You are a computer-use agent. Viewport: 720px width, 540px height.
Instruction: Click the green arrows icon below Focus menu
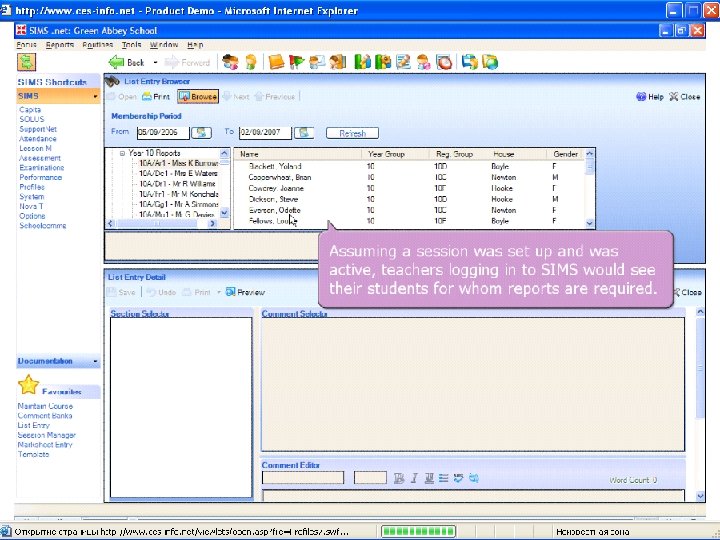[x=27, y=62]
